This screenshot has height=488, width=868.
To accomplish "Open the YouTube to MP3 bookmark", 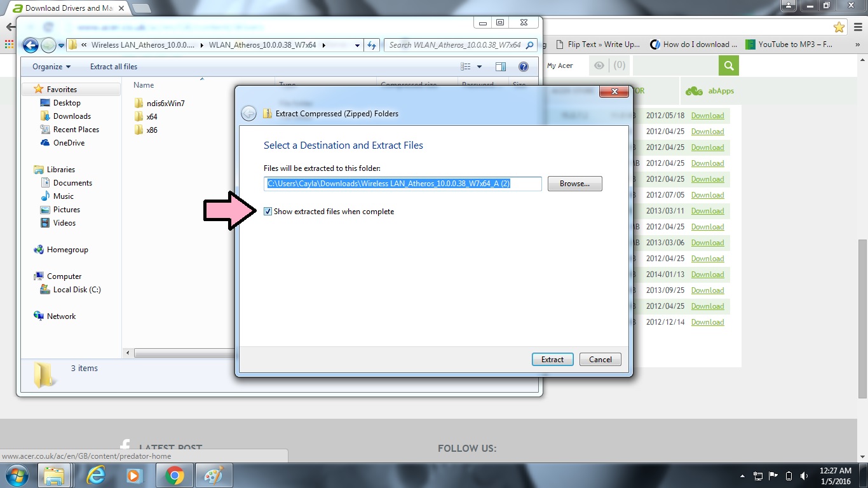I will pos(789,44).
